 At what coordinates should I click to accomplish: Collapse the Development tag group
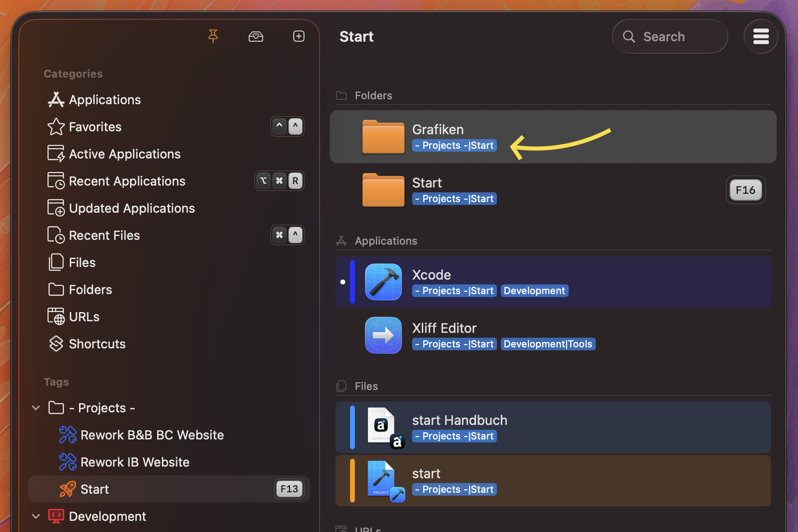click(x=36, y=516)
